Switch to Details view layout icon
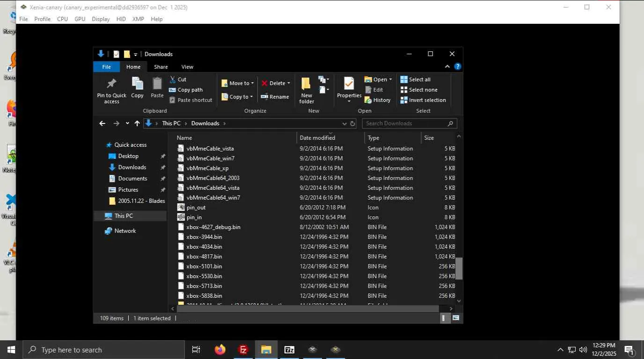The height and width of the screenshot is (359, 644). 444,318
